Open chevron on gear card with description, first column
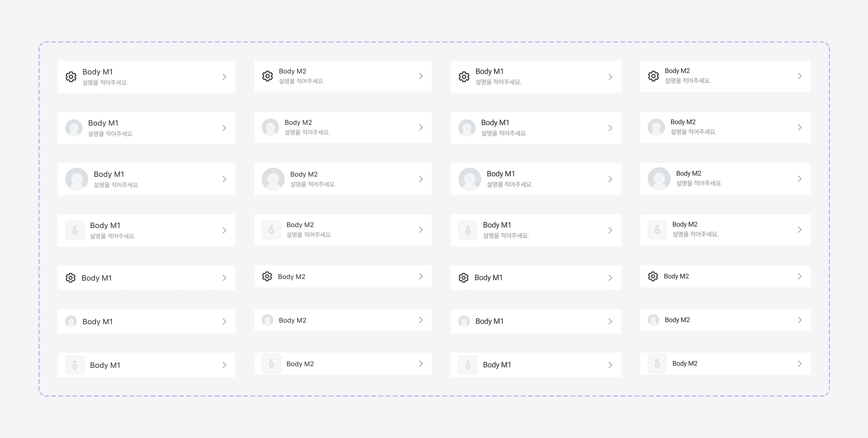The width and height of the screenshot is (868, 438). point(224,77)
